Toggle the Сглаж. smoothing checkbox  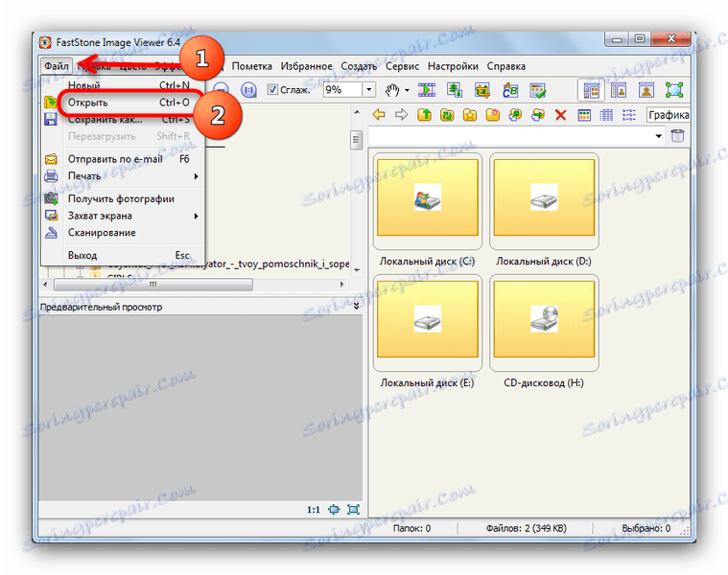click(x=272, y=89)
